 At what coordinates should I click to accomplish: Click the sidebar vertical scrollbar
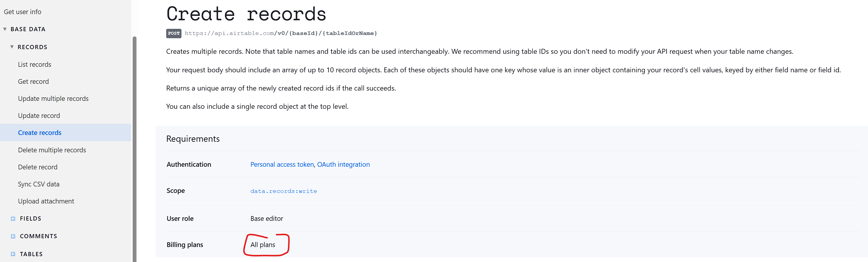[x=134, y=148]
